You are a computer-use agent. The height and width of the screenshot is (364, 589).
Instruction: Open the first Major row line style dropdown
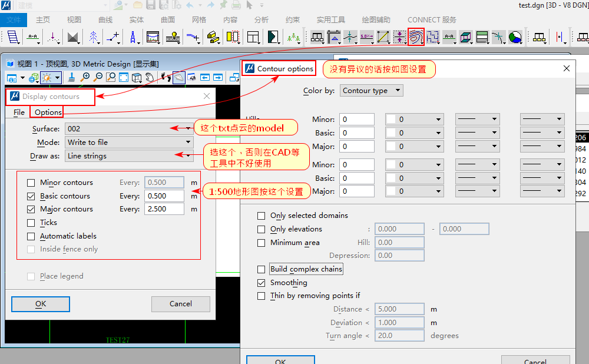click(478, 147)
